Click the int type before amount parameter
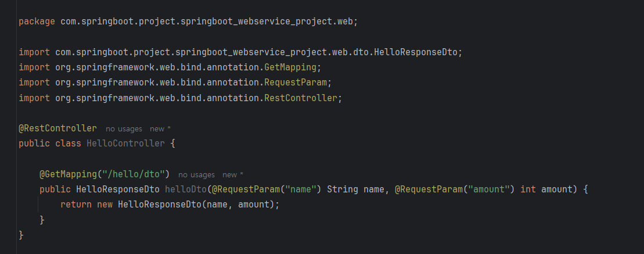The height and width of the screenshot is (254, 644). point(528,189)
